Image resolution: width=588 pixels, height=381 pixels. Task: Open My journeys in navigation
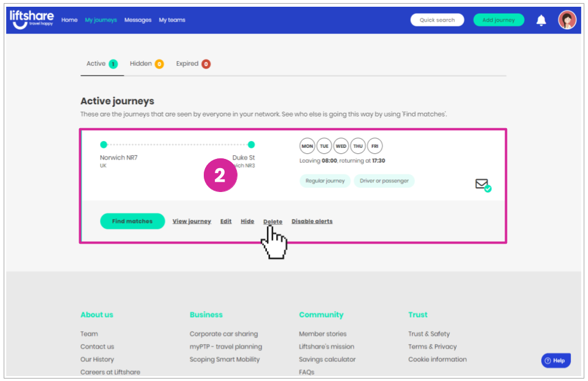tap(101, 20)
